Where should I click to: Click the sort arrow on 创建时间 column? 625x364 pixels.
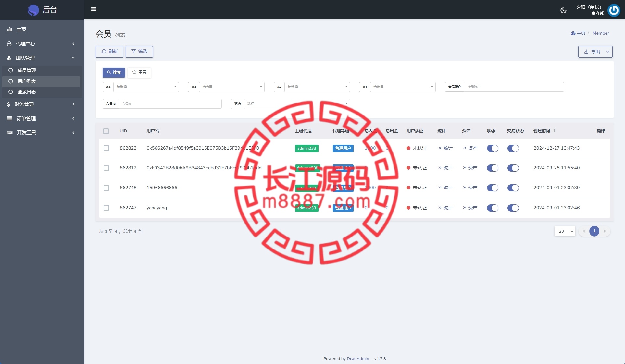pyautogui.click(x=554, y=131)
